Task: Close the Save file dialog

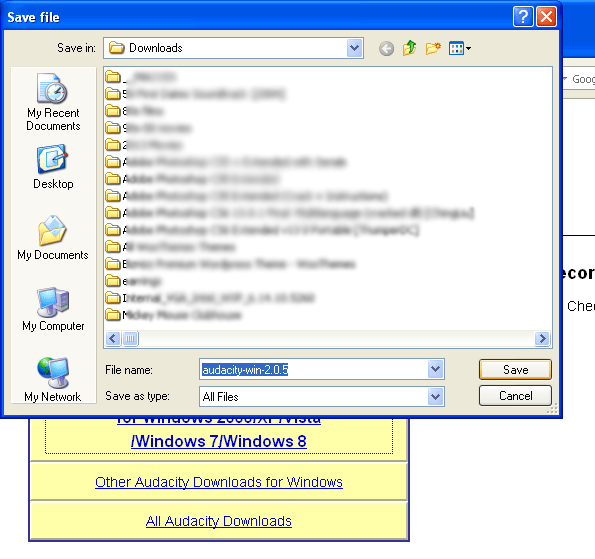Action: (x=546, y=17)
